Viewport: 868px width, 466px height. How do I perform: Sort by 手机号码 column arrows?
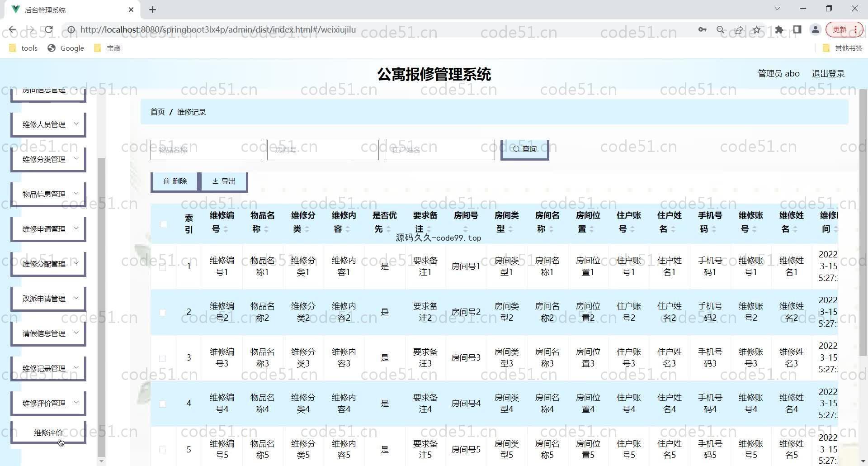click(714, 229)
